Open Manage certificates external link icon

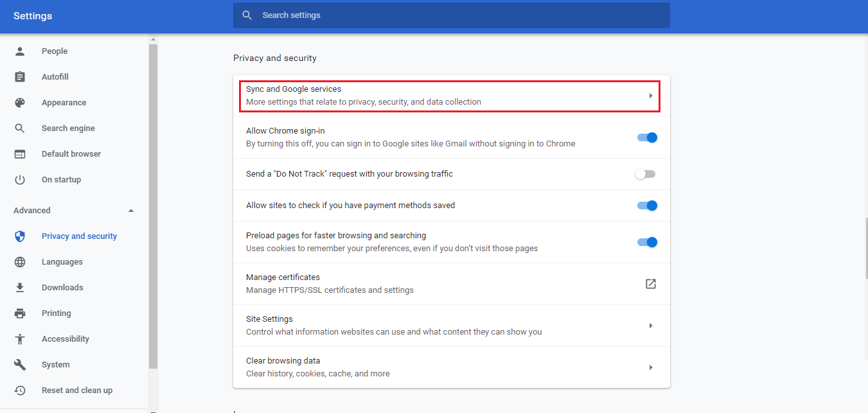[x=650, y=284]
